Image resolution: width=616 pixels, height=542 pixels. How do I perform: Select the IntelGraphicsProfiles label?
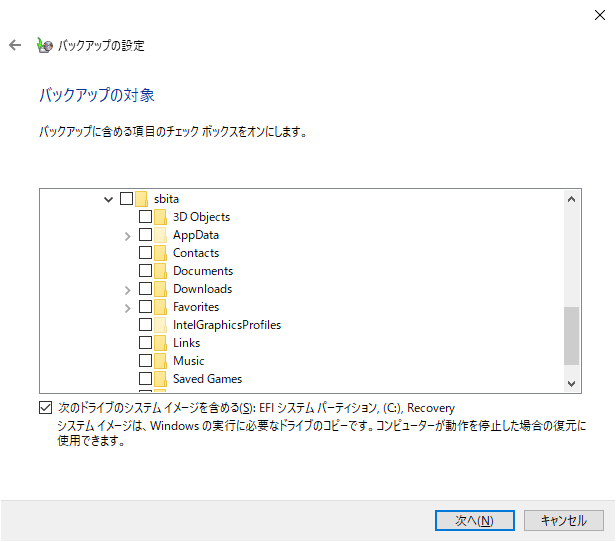[227, 326]
